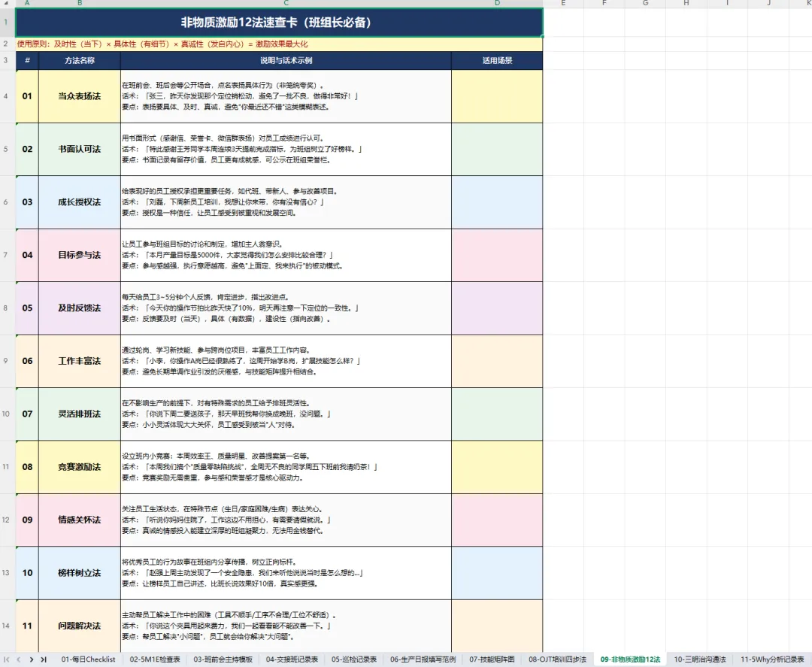Select the 成长授权法 cell
This screenshot has height=667, width=812.
click(x=80, y=202)
